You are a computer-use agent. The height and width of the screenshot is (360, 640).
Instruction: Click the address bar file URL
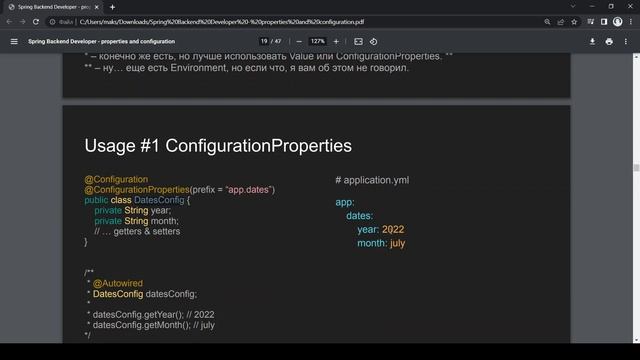[x=222, y=22]
